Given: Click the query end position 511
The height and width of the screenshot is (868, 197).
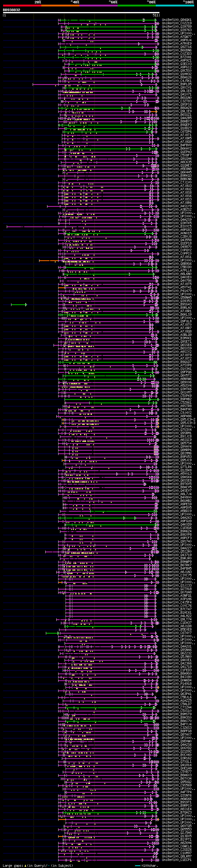Looking at the screenshot, I should [x=155, y=15].
